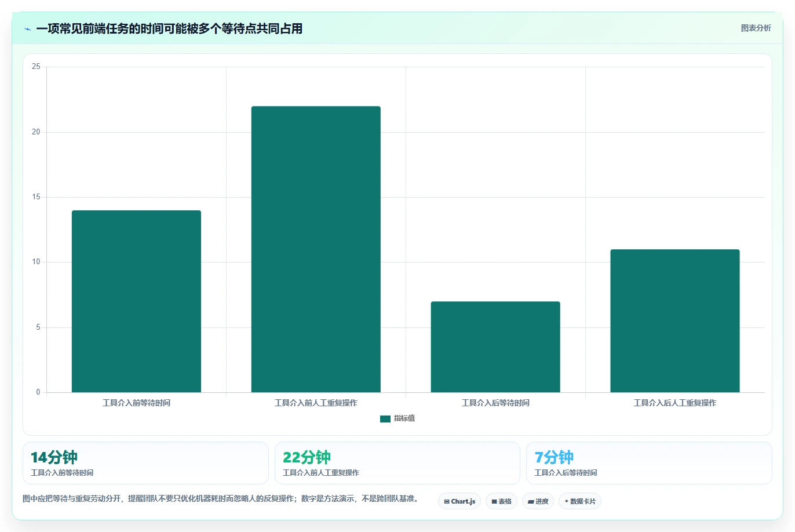Open the 7分钟 data card

pos(649,463)
